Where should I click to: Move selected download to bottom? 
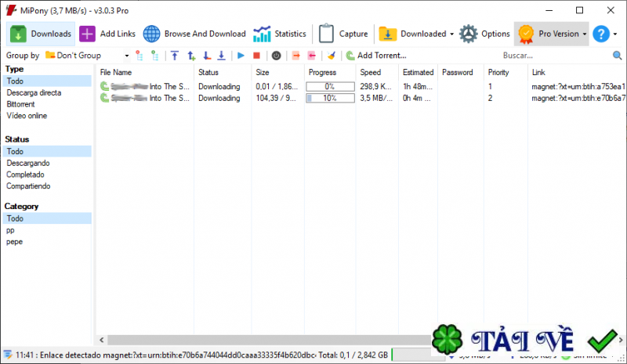tap(221, 56)
